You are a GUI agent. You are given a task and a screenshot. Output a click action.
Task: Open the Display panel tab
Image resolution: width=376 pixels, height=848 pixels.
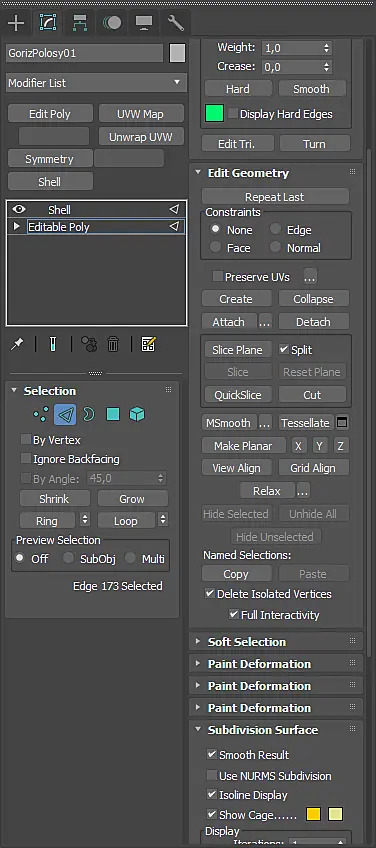(143, 23)
